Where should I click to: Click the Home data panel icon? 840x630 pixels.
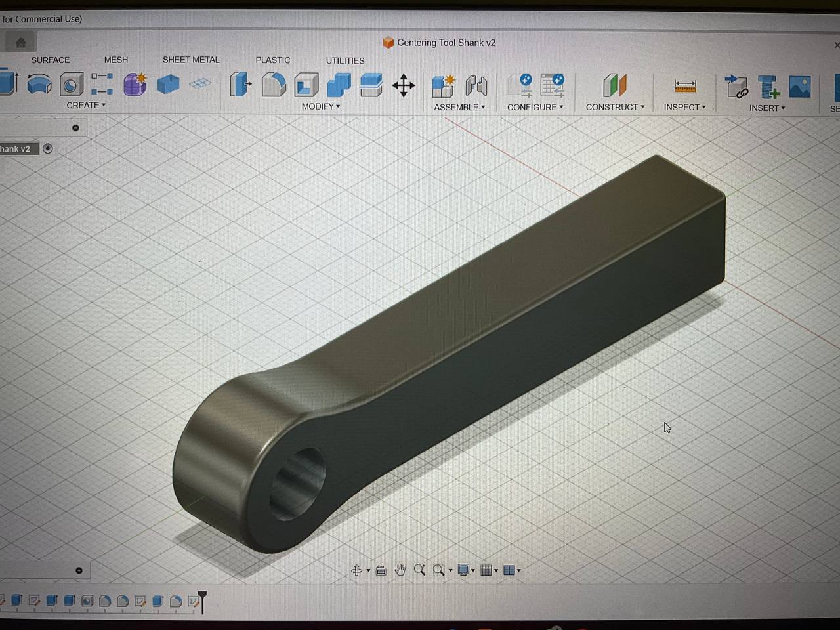point(21,43)
